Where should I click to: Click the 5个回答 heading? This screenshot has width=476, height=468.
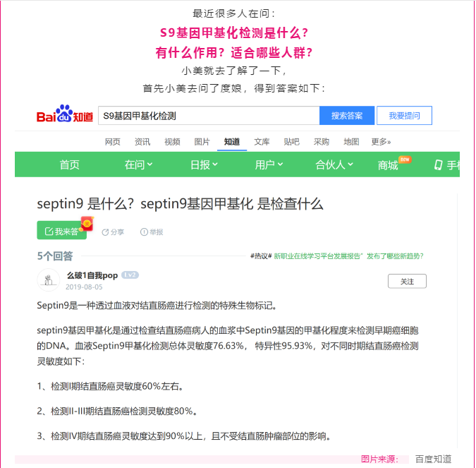(55, 256)
